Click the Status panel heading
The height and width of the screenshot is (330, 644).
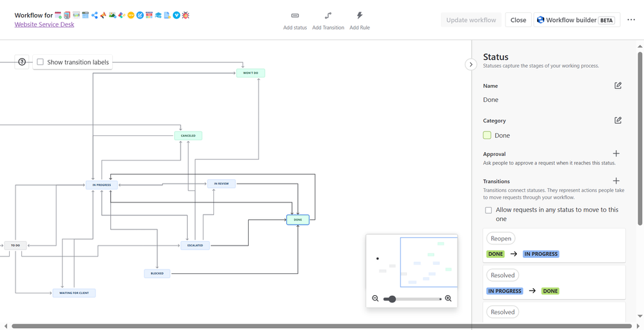pos(496,57)
